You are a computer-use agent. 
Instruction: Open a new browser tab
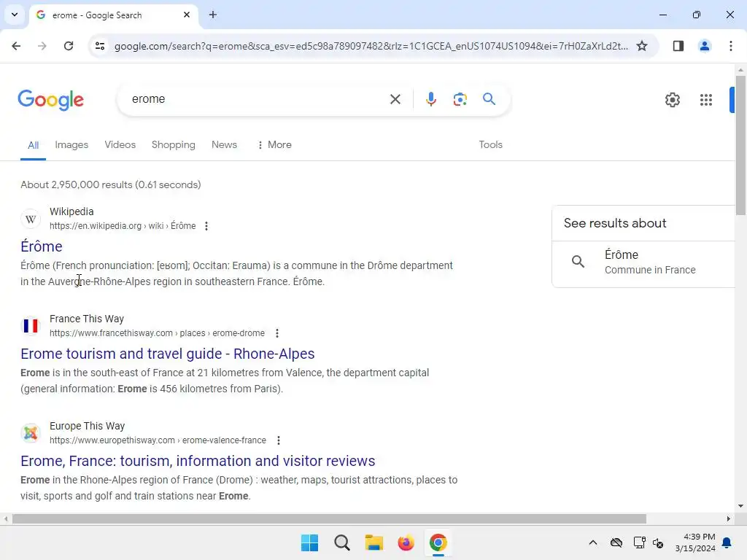click(x=213, y=15)
